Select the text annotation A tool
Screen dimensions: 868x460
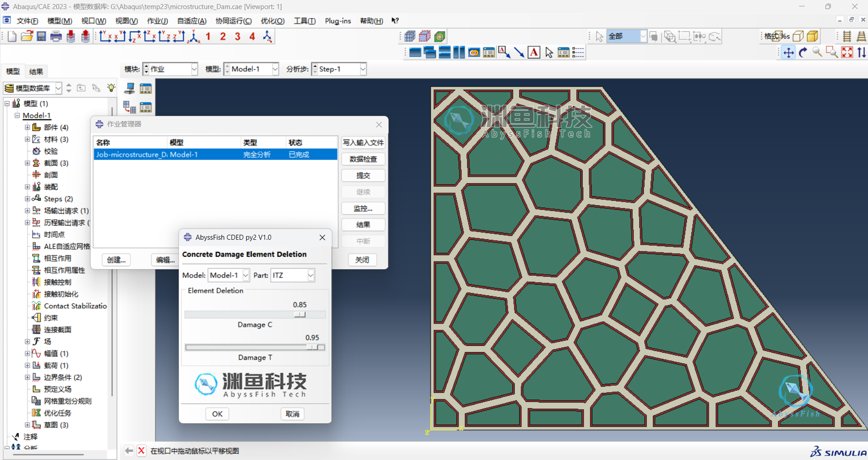[534, 53]
